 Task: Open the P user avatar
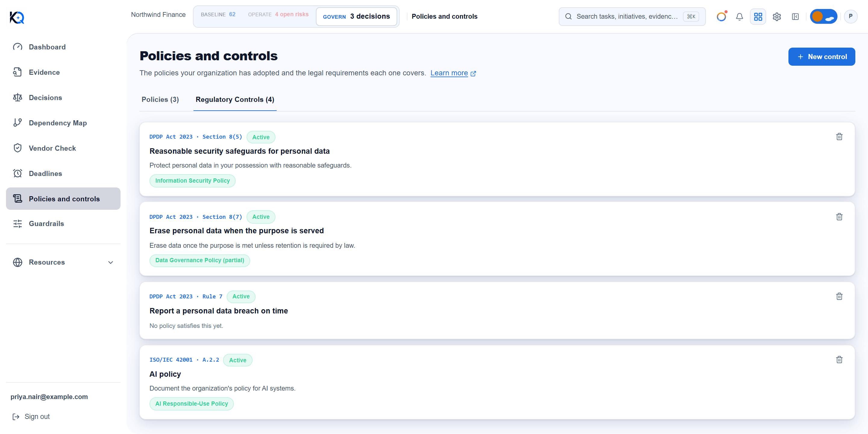851,17
